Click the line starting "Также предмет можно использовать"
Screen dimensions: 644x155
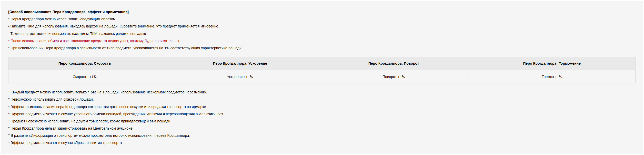point(77,34)
